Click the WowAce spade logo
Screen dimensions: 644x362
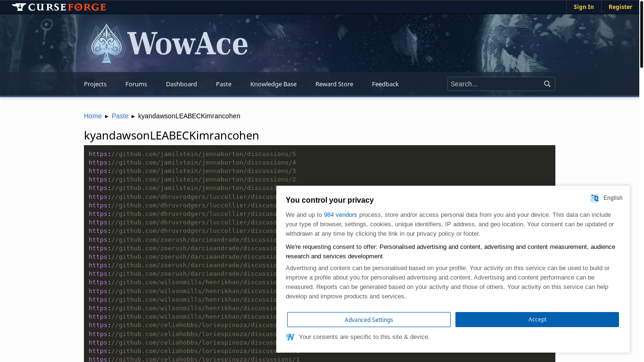click(107, 43)
